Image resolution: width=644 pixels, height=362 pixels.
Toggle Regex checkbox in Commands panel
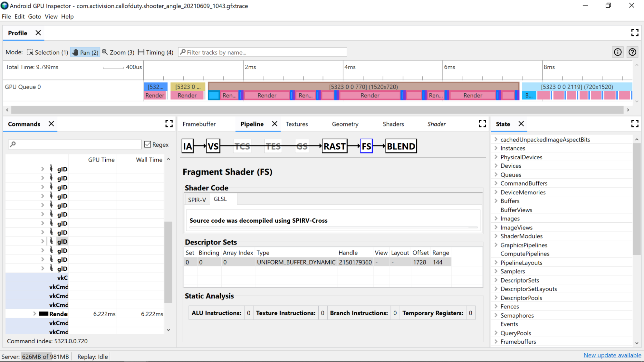148,144
